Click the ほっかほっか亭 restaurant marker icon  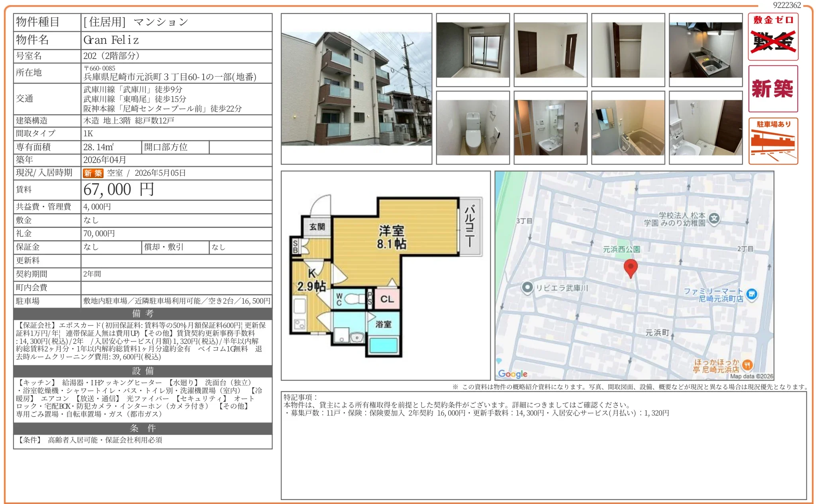pos(747,365)
